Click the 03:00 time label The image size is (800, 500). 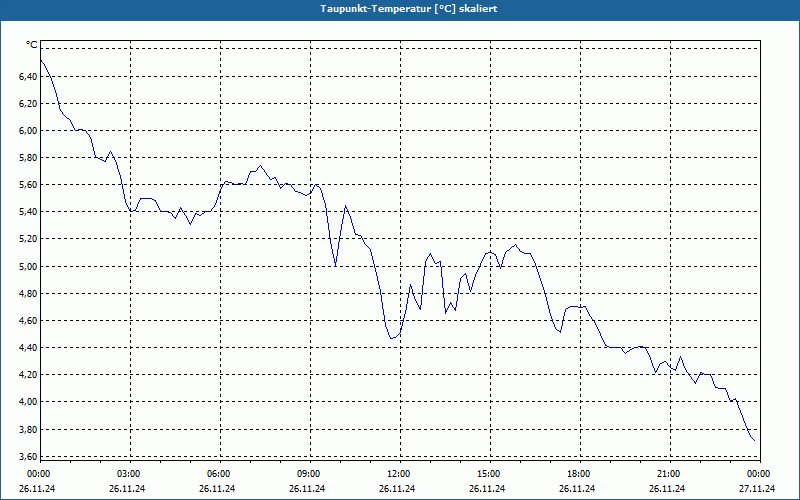[128, 474]
